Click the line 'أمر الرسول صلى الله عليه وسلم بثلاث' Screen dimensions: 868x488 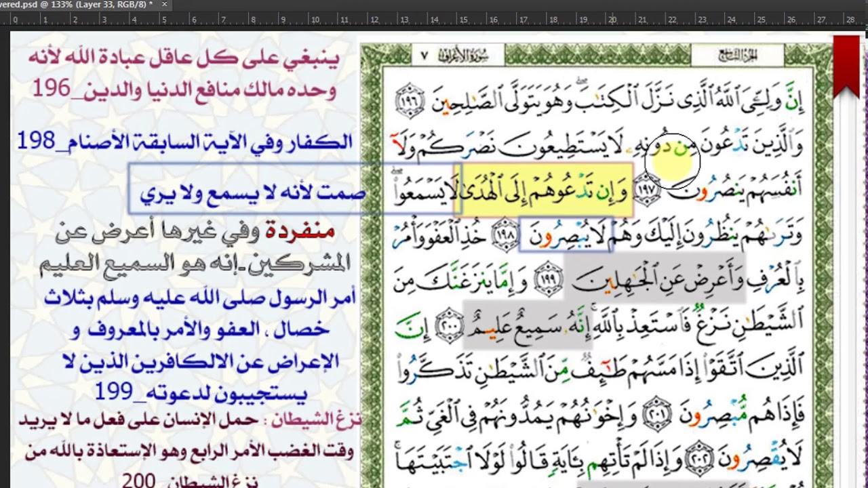tap(200, 298)
